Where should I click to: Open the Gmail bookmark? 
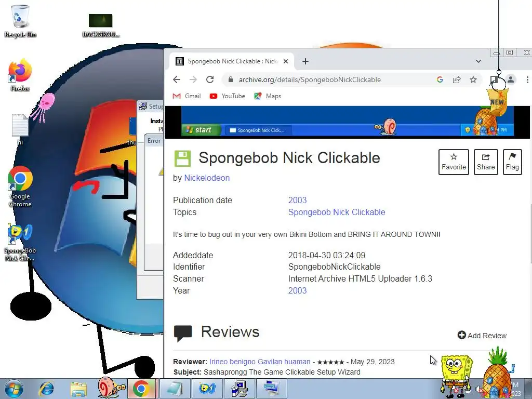(187, 96)
